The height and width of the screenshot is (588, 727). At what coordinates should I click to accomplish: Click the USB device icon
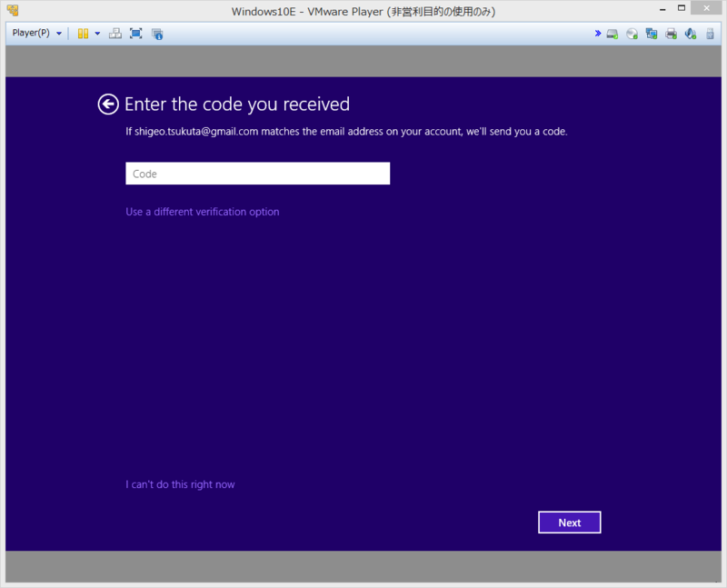[x=710, y=34]
